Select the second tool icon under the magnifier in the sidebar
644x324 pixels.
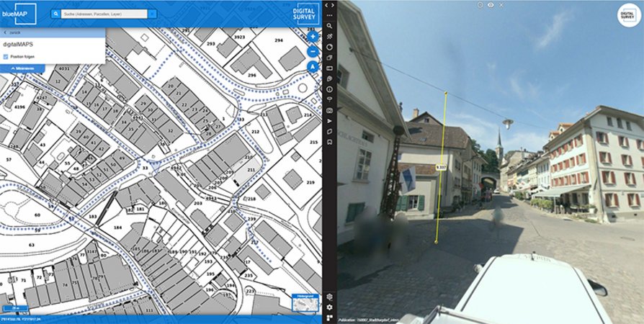[329, 37]
